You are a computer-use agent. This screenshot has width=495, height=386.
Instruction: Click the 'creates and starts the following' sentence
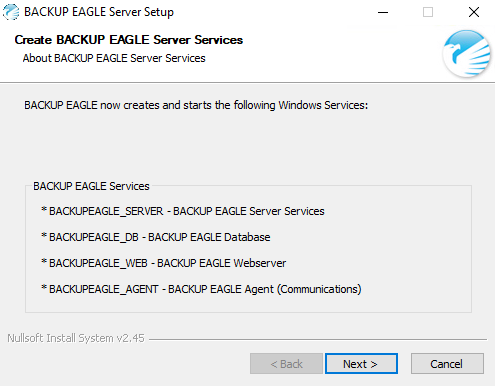click(196, 105)
